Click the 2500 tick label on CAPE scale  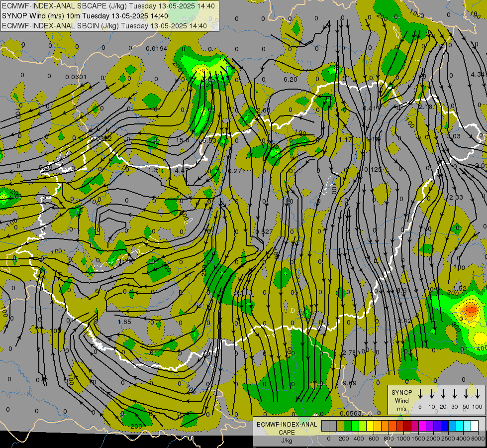coord(448,439)
